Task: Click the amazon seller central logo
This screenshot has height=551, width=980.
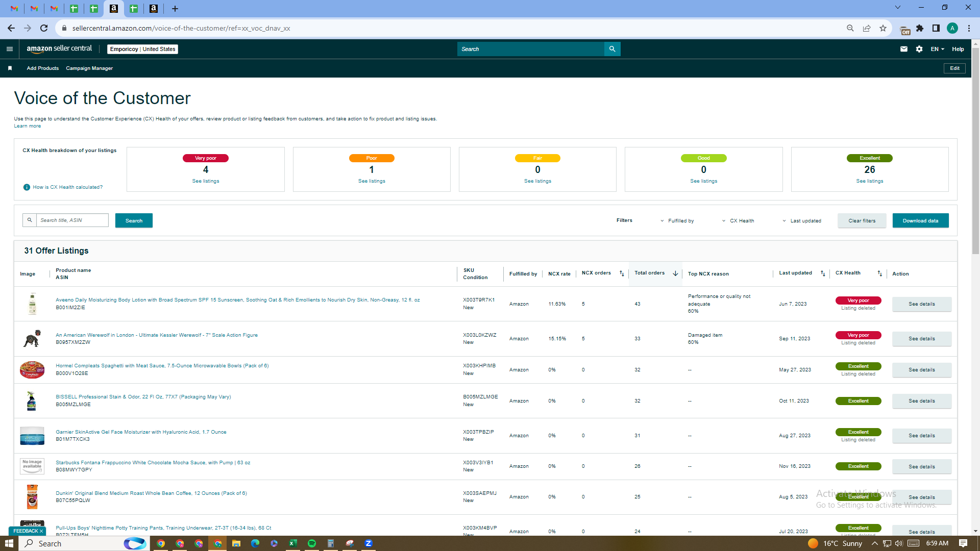Action: (59, 49)
